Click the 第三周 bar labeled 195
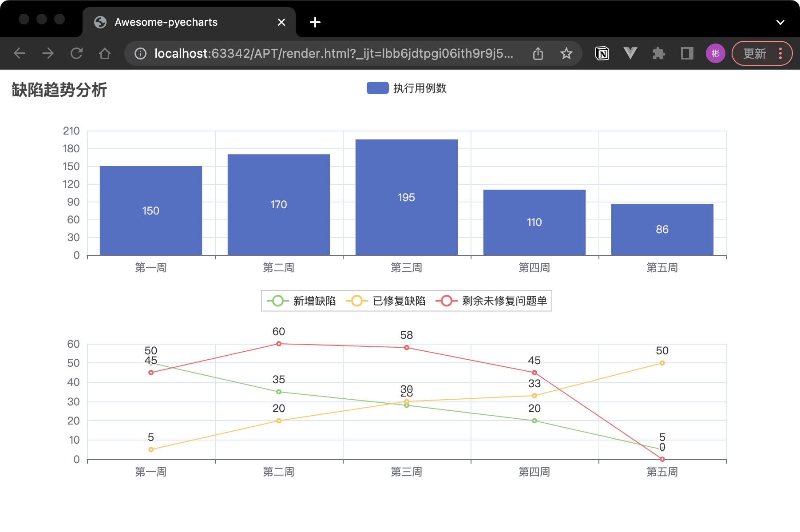Screen dimensions: 800x532 coord(407,197)
